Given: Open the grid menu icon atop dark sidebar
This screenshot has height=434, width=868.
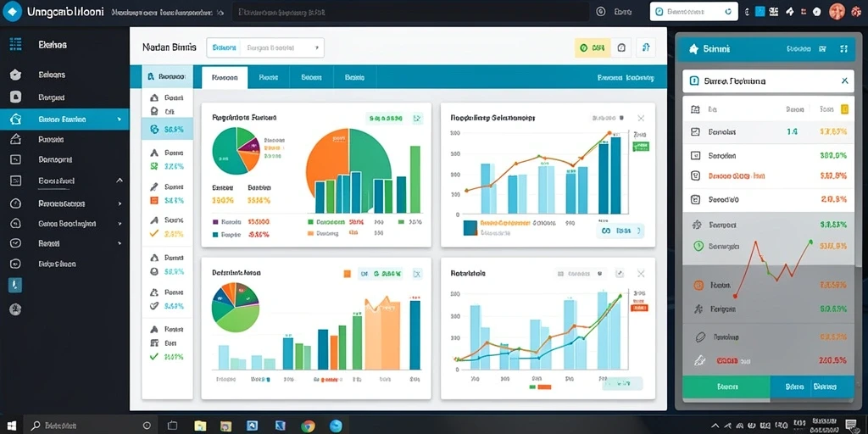Looking at the screenshot, I should [x=15, y=44].
